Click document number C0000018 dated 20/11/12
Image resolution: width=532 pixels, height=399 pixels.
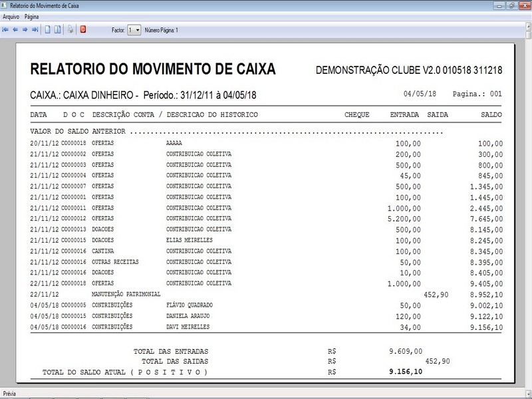[74, 143]
